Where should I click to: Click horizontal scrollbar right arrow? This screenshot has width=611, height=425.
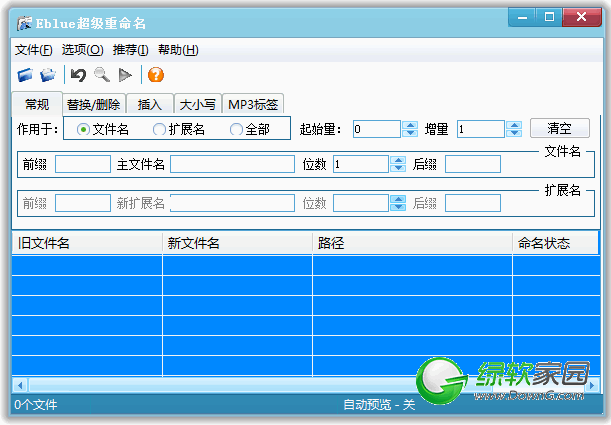(592, 386)
